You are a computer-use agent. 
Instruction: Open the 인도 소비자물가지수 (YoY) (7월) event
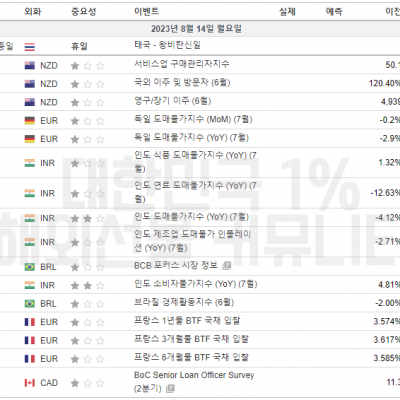(x=196, y=284)
